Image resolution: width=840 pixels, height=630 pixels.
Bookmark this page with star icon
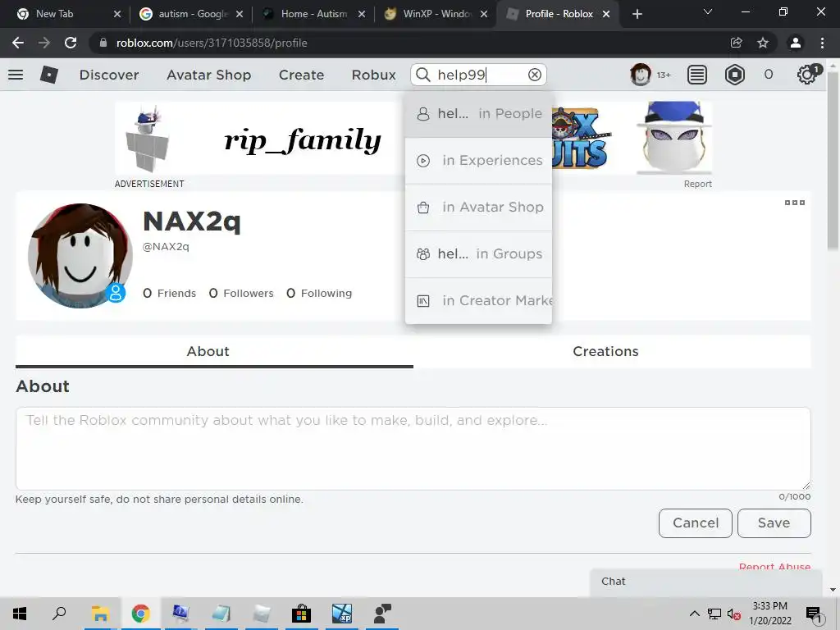[763, 43]
